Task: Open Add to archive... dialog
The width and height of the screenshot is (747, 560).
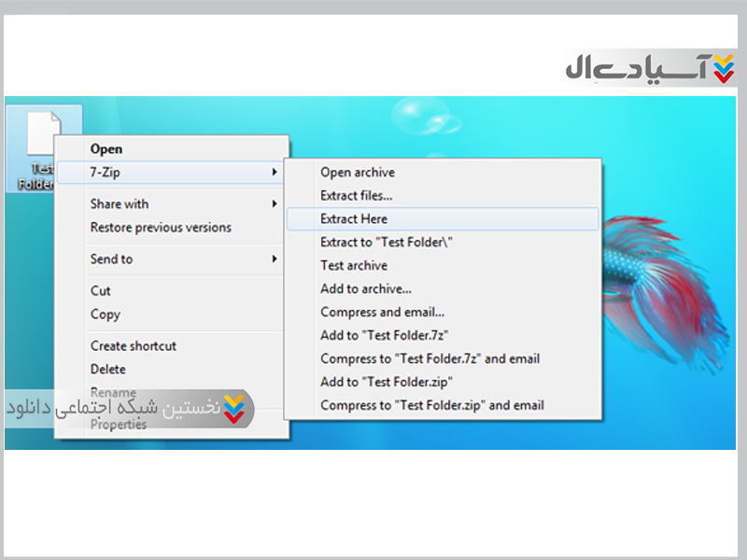Action: point(366,289)
